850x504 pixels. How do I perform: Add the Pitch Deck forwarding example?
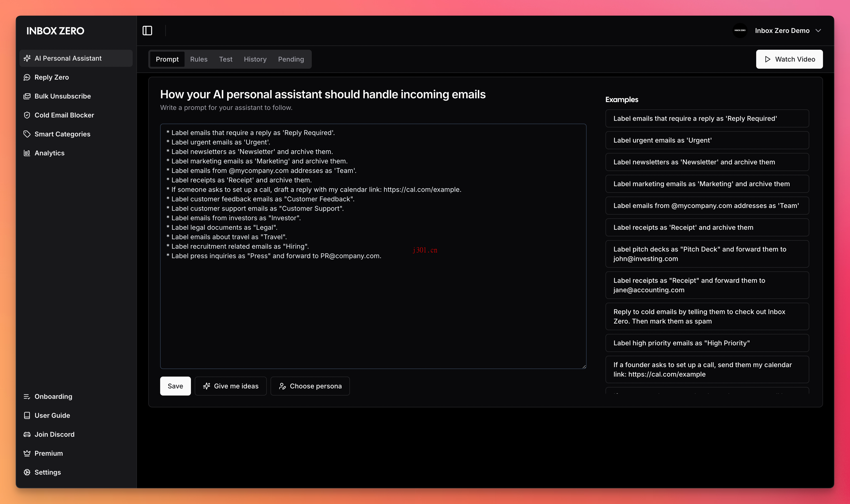tap(707, 254)
